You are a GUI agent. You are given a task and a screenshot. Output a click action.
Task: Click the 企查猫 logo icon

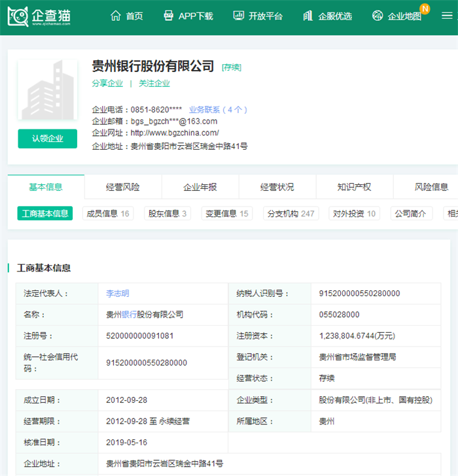(x=18, y=16)
